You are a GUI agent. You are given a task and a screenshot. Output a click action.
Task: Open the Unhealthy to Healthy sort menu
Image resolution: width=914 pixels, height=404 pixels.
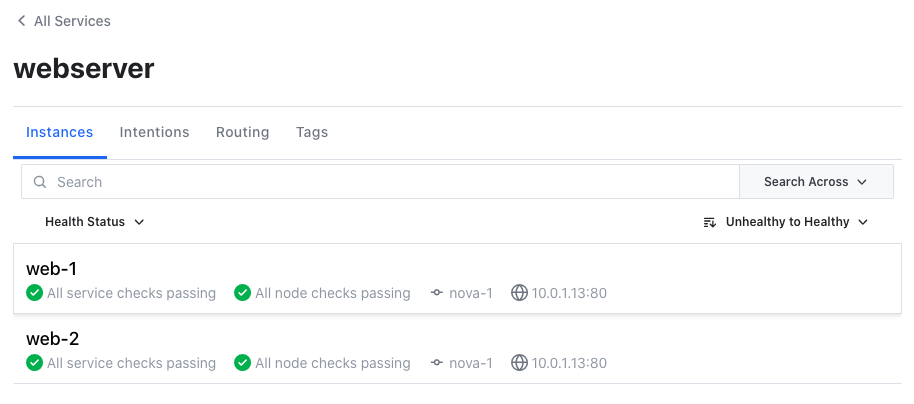pos(795,222)
